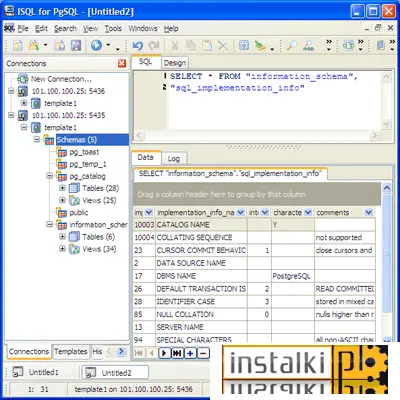400x400 pixels.
Task: Open dropdown arrow next to Execute icon
Action: 108,45
